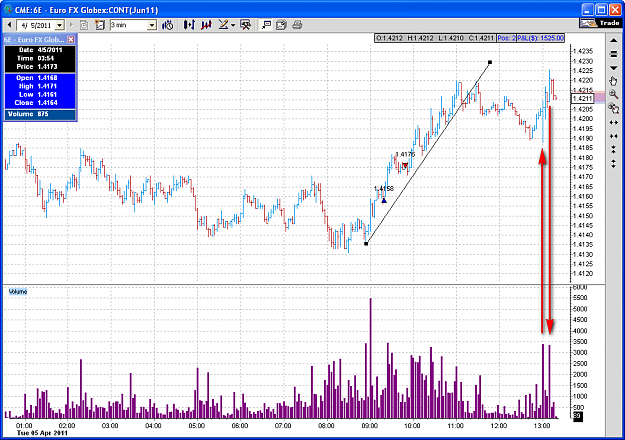625x440 pixels.
Task: Select the trendline lower end handle
Action: (x=366, y=244)
